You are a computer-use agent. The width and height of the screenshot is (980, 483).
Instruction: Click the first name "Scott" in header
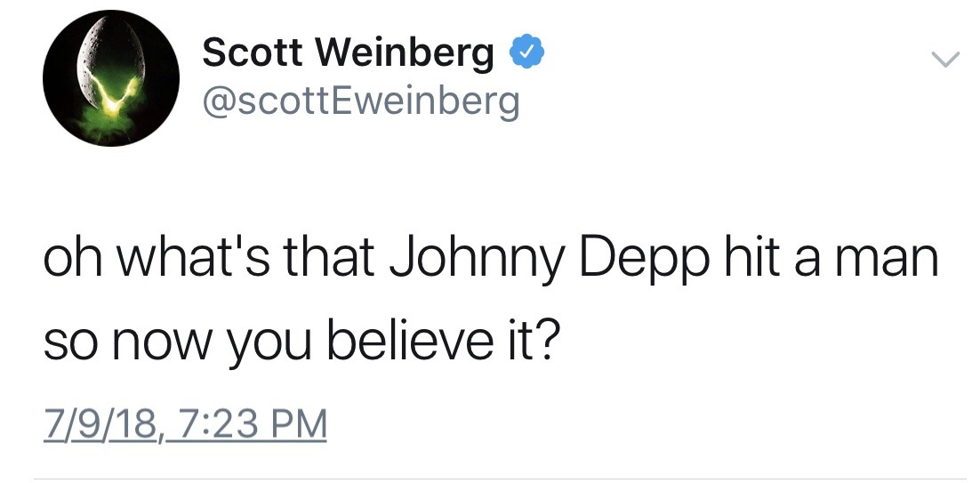coord(252,54)
